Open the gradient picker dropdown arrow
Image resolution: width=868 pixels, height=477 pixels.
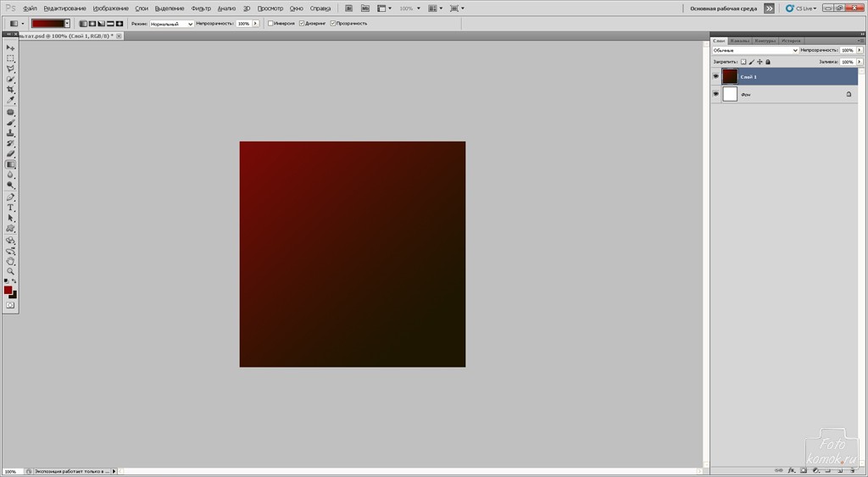click(x=67, y=24)
